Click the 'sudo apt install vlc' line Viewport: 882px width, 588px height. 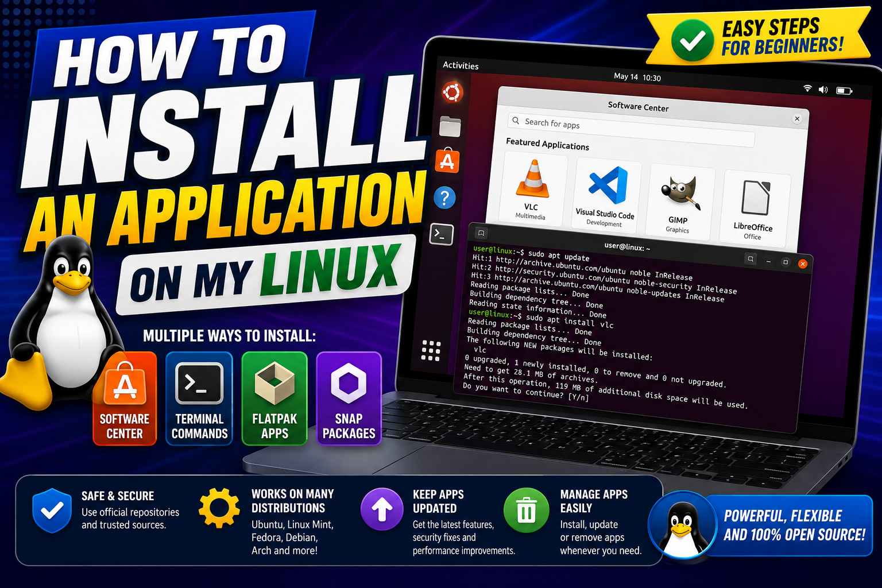541,319
